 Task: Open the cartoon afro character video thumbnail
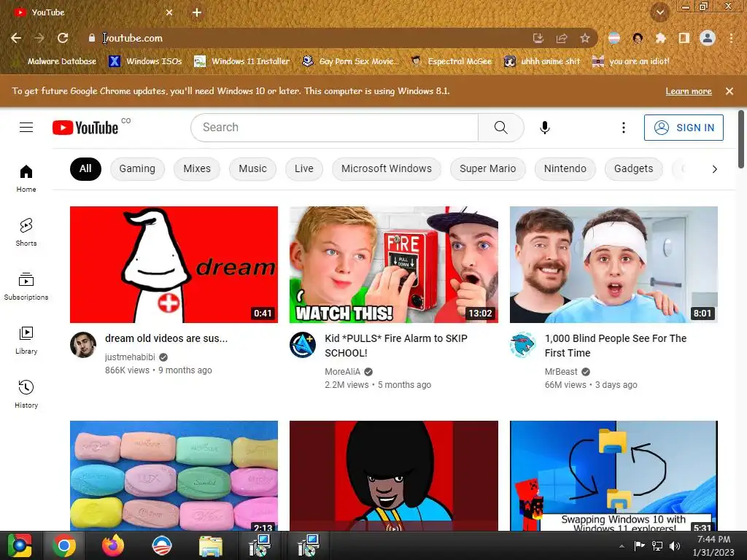393,475
